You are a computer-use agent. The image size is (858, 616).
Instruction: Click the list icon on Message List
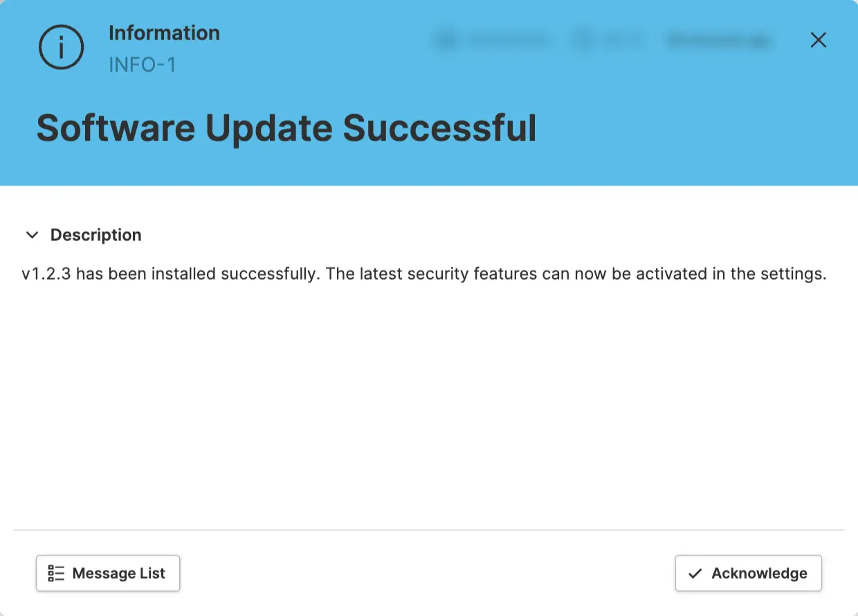coord(56,573)
